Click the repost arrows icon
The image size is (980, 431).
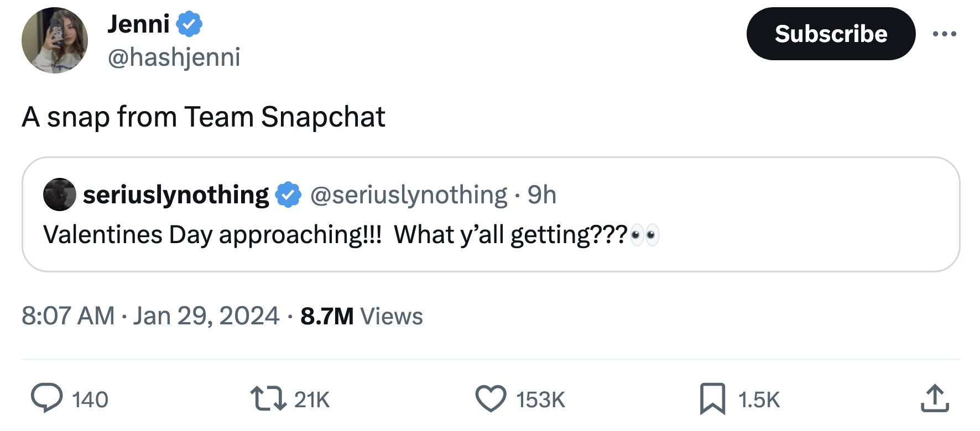pyautogui.click(x=268, y=398)
